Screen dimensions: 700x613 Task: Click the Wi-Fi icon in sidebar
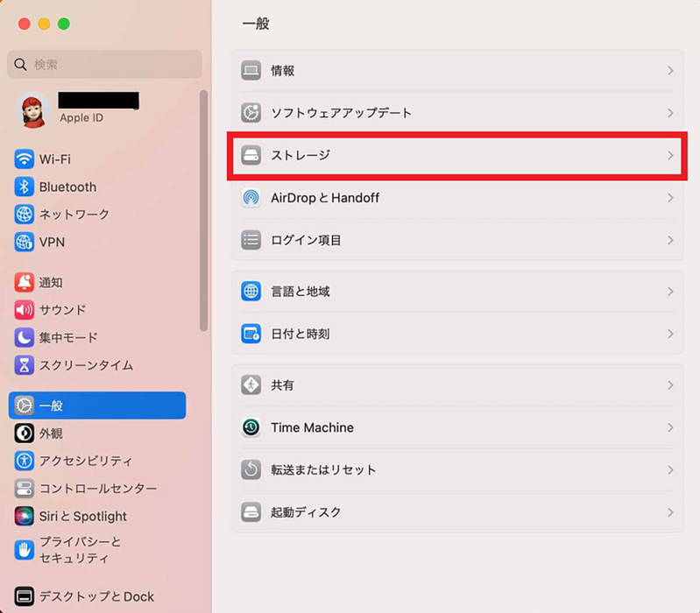pos(25,159)
